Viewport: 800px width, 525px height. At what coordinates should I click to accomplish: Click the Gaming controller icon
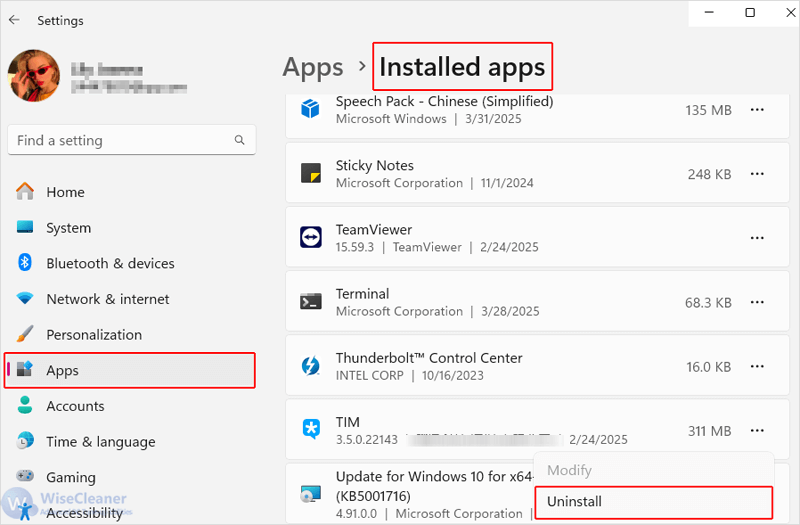(24, 476)
